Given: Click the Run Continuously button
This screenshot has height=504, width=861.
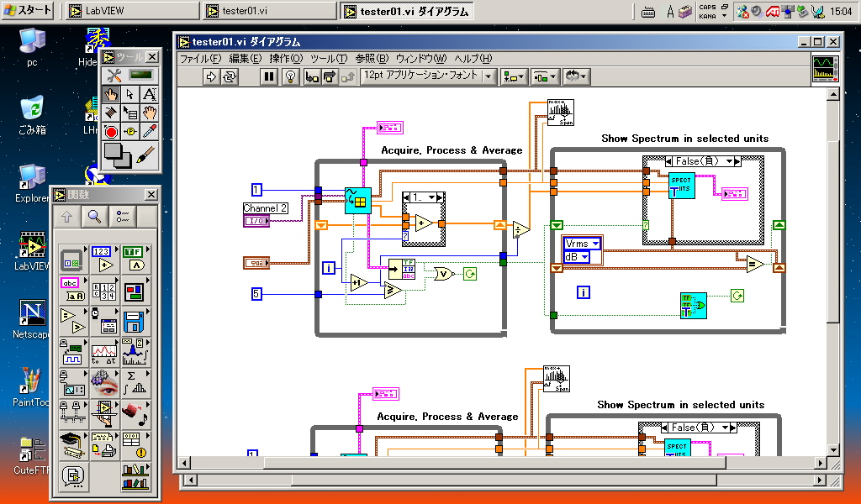Looking at the screenshot, I should coord(229,76).
